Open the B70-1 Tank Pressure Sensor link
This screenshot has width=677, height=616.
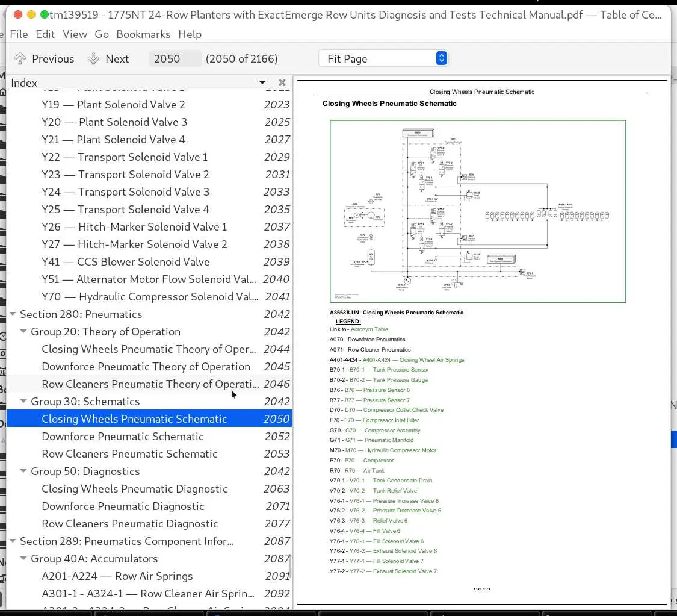389,370
